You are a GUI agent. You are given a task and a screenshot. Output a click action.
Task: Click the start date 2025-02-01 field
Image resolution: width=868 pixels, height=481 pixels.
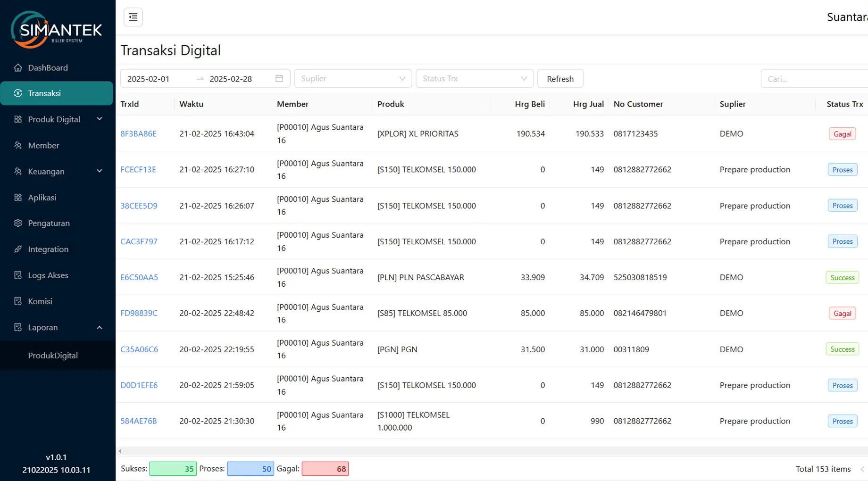pos(158,79)
